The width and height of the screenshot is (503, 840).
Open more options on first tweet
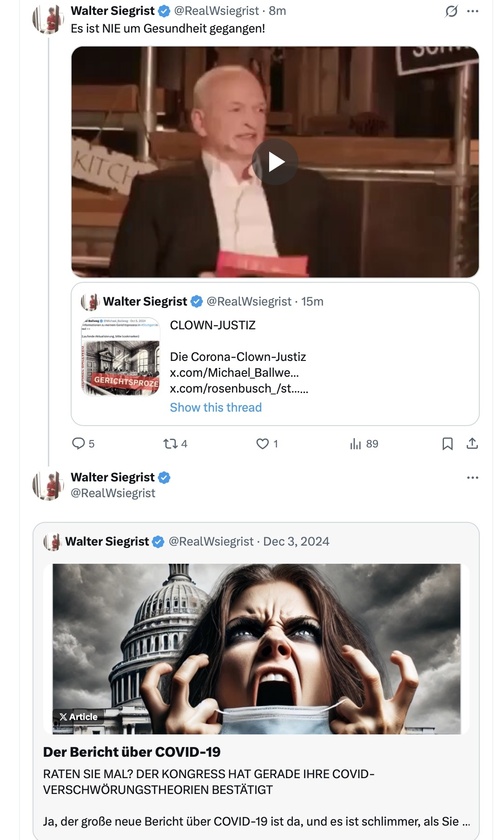point(472,11)
